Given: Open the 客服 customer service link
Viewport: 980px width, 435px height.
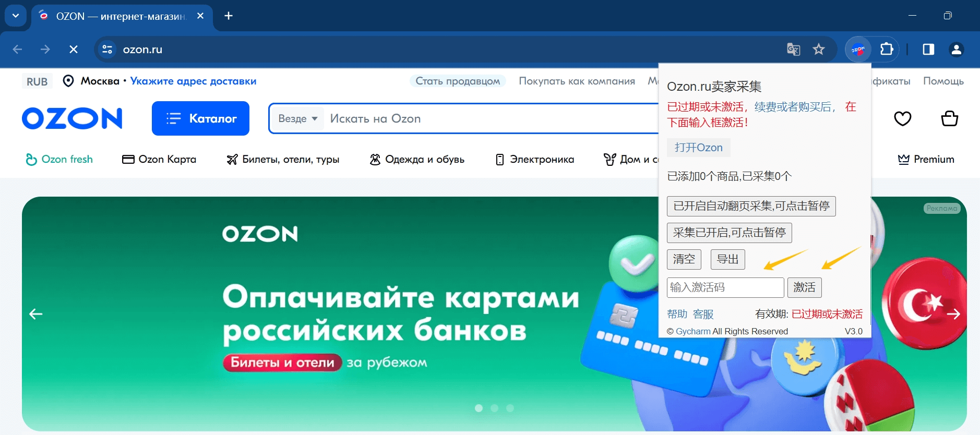Looking at the screenshot, I should pos(703,314).
